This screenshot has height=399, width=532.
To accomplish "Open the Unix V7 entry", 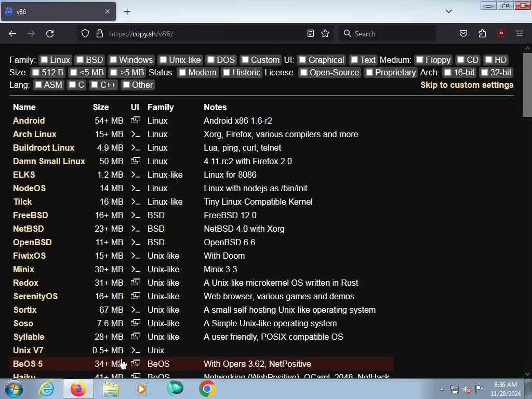I will point(28,350).
